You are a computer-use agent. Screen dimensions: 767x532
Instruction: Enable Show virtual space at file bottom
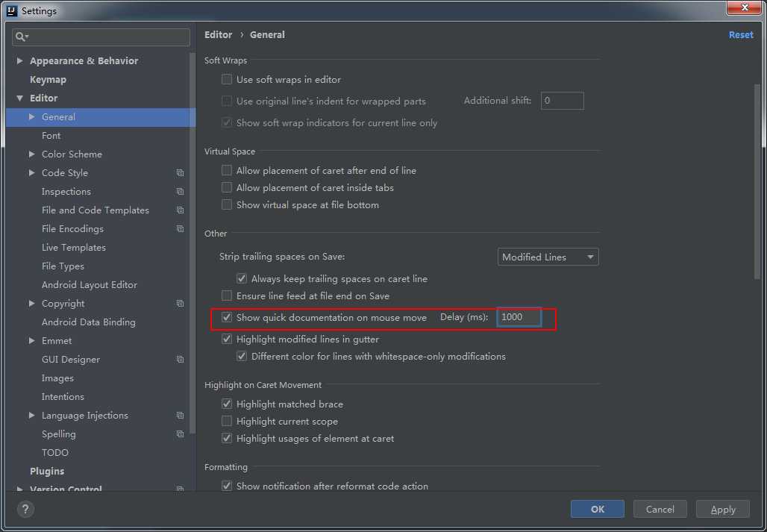(227, 205)
